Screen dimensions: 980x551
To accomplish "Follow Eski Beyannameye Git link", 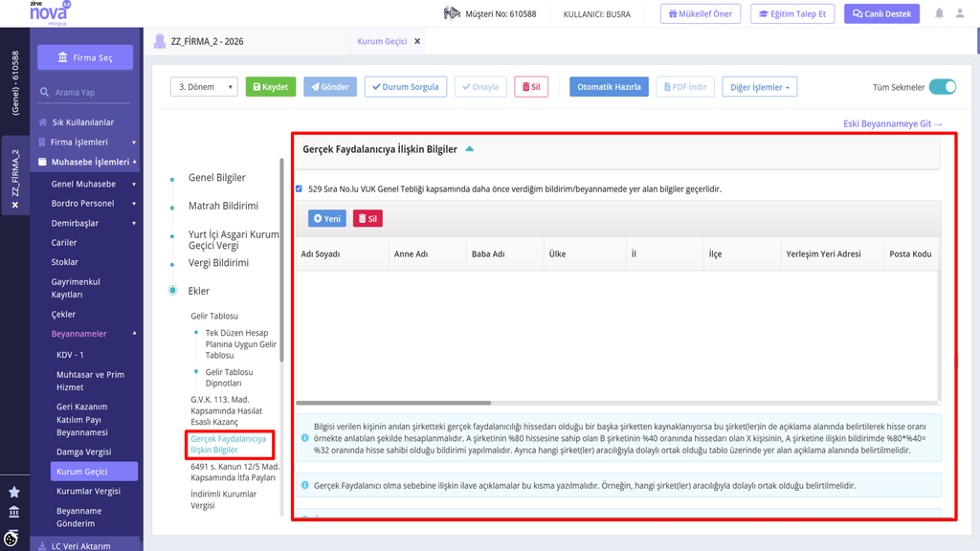I will (893, 123).
